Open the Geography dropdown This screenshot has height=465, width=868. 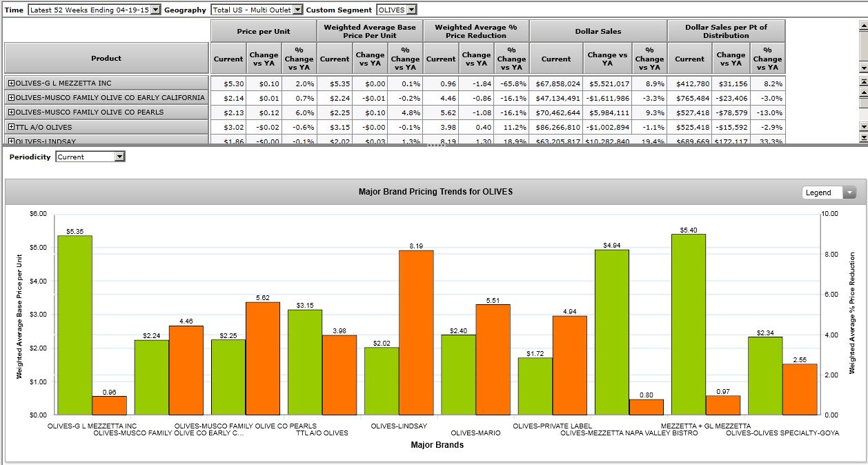click(297, 10)
